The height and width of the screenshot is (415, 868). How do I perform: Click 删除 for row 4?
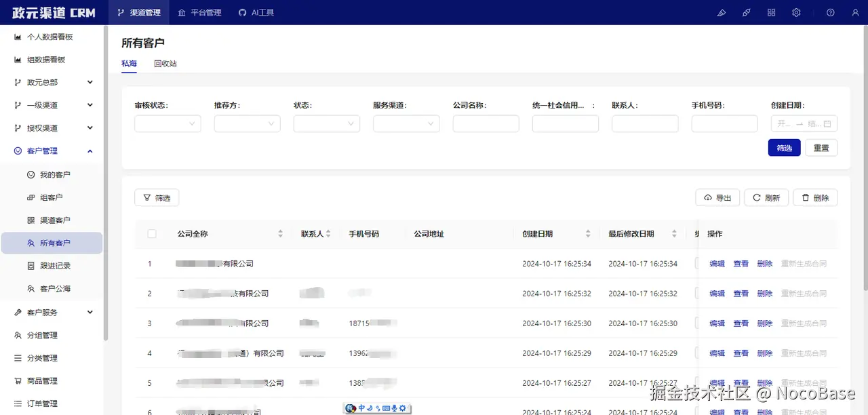pos(765,353)
